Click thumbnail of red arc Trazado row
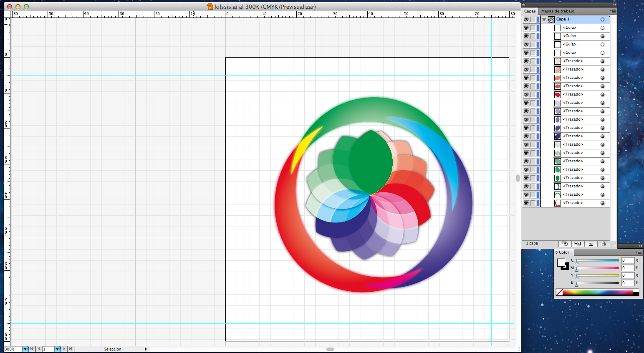The width and height of the screenshot is (644, 353). (558, 203)
